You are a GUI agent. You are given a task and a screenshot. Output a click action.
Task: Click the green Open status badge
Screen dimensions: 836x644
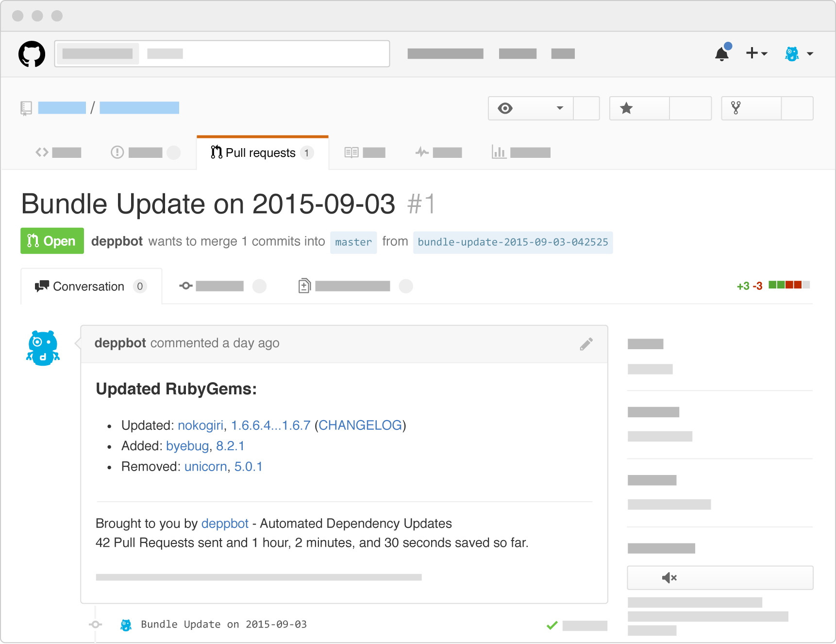point(52,241)
